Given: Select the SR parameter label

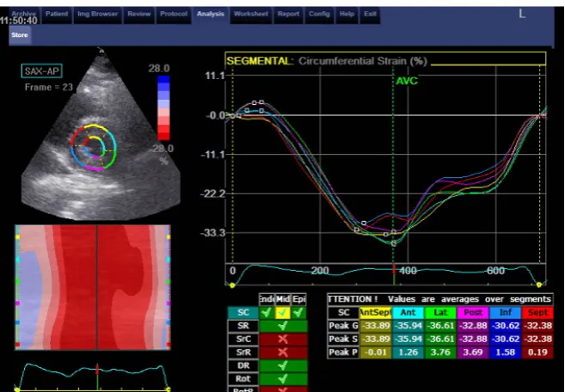Looking at the screenshot, I should [x=243, y=326].
